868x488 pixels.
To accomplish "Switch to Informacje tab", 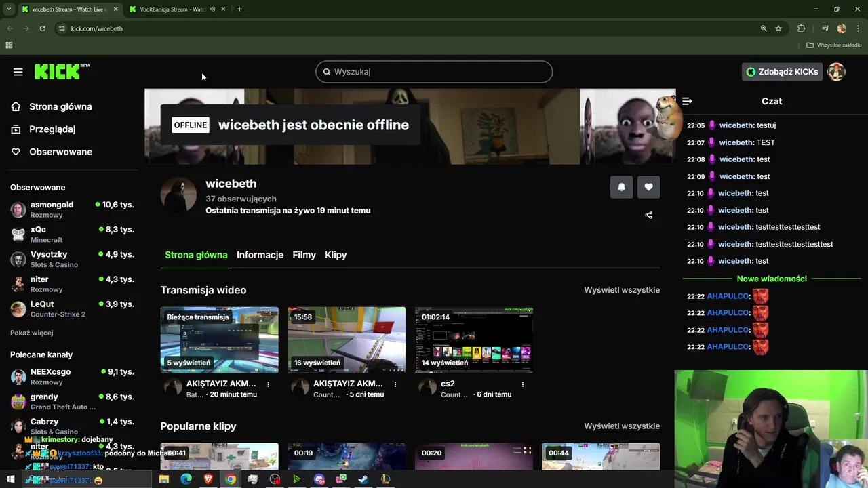I will coord(260,255).
